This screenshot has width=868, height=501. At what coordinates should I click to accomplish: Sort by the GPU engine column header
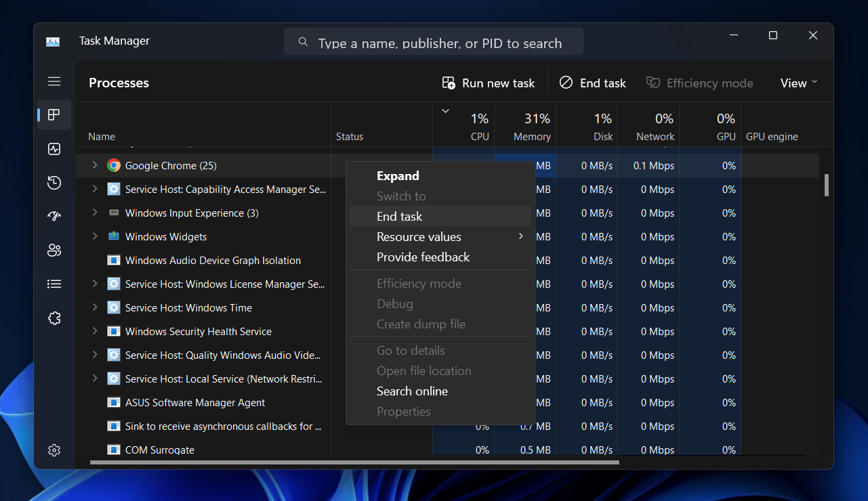780,125
